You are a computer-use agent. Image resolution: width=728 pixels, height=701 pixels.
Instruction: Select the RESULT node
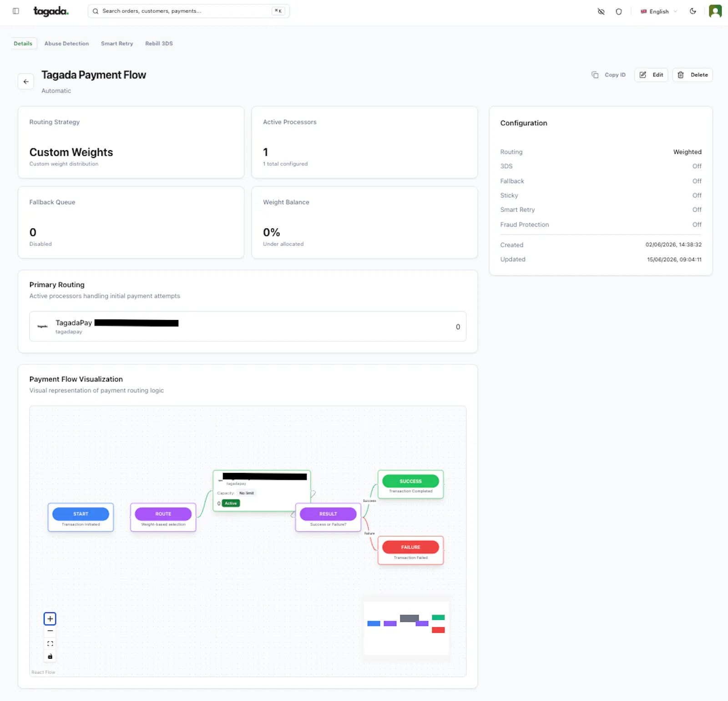point(328,517)
